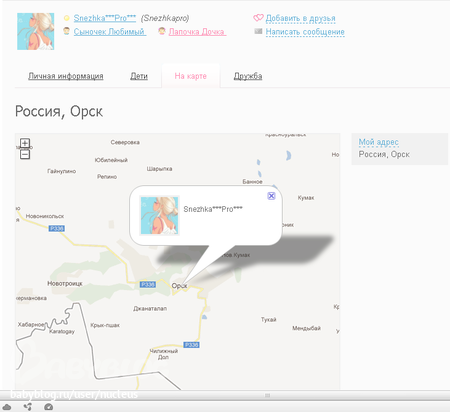Viewport: 450px width, 412px height.
Task: Click the envelope icon beside Написать сообщение
Action: 258,31
